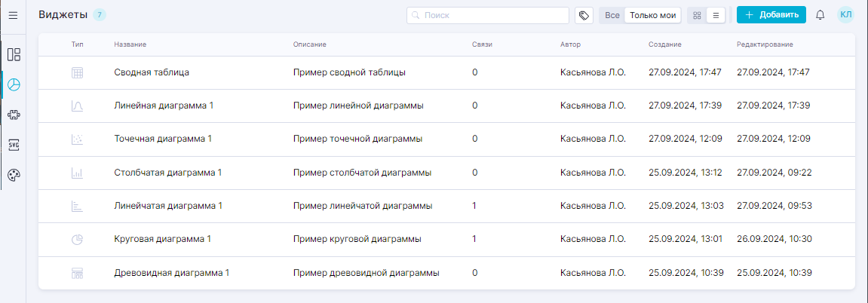Image resolution: width=868 pixels, height=303 pixels.
Task: Switch the filter to "Все"
Action: coord(612,15)
